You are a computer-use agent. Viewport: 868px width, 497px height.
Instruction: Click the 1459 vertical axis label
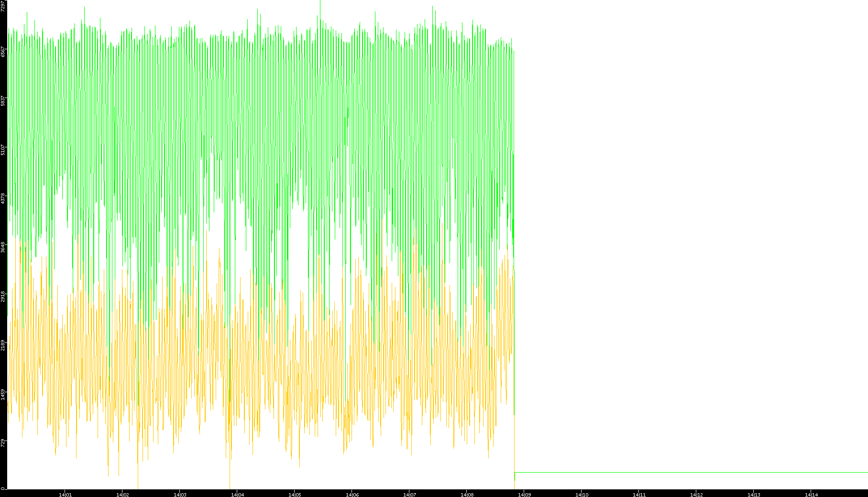click(3, 394)
